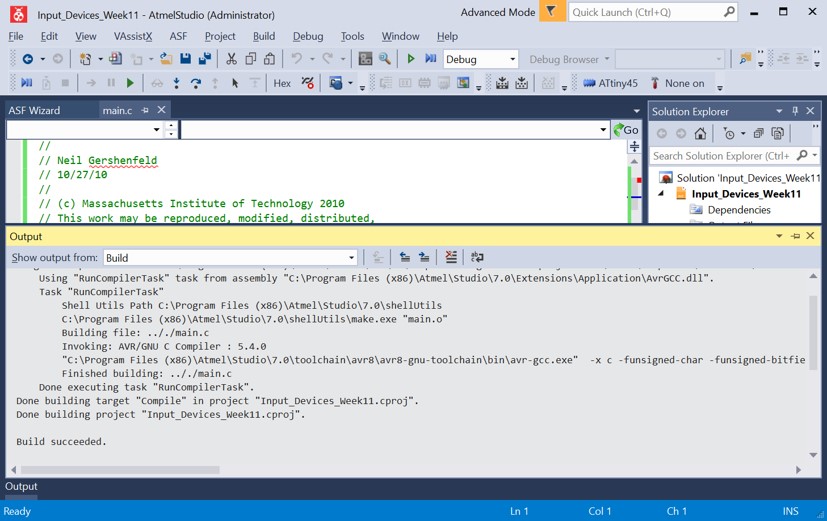827x521 pixels.
Task: Open the Project menu
Action: point(220,36)
